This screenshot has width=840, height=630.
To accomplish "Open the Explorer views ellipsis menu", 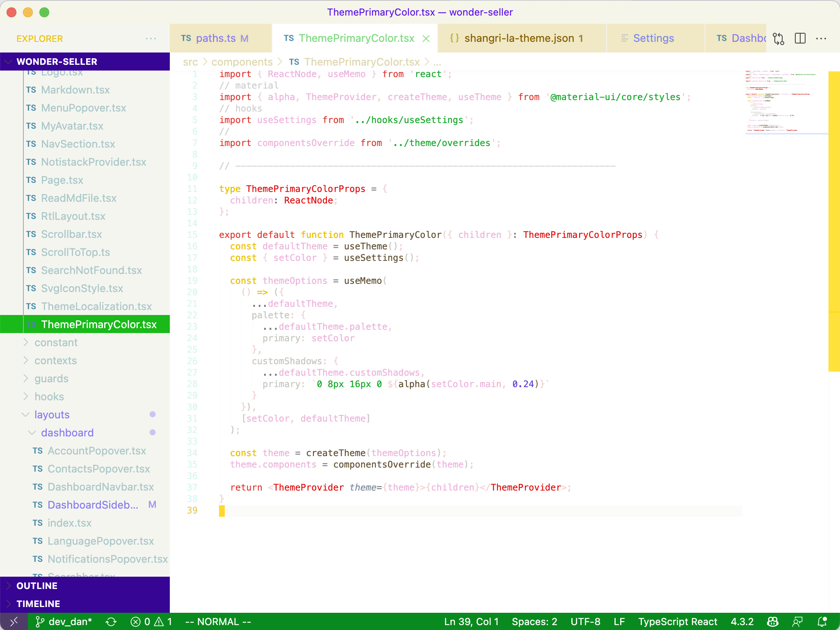I will tap(151, 39).
